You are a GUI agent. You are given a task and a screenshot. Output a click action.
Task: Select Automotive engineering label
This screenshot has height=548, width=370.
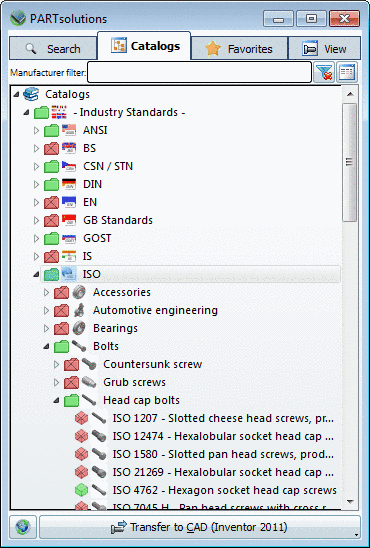(x=155, y=310)
